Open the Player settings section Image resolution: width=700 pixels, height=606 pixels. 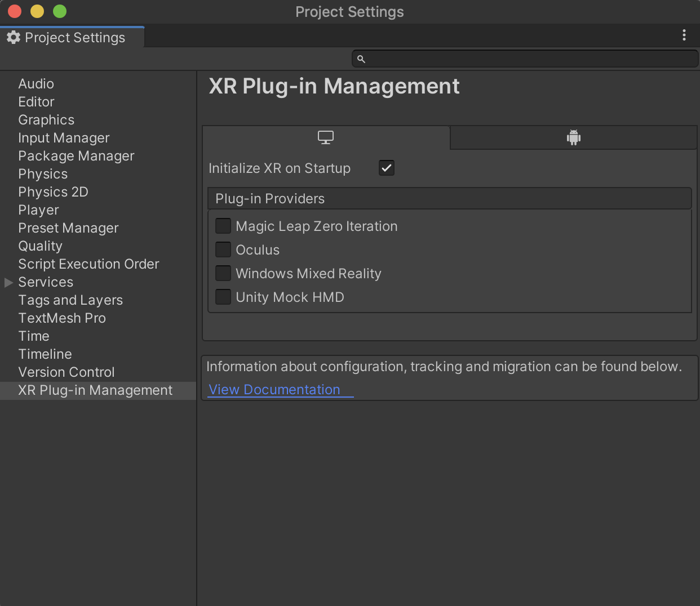pos(38,210)
